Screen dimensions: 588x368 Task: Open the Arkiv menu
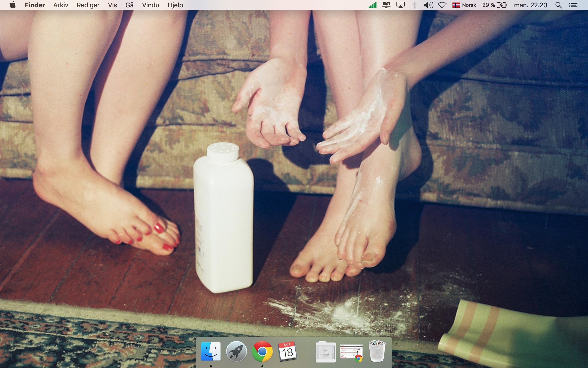click(x=61, y=5)
